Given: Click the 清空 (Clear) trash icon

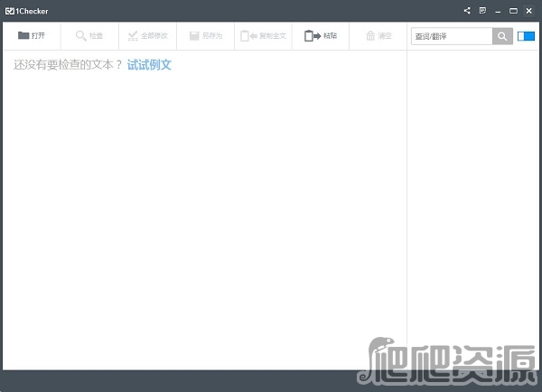Looking at the screenshot, I should pos(370,36).
